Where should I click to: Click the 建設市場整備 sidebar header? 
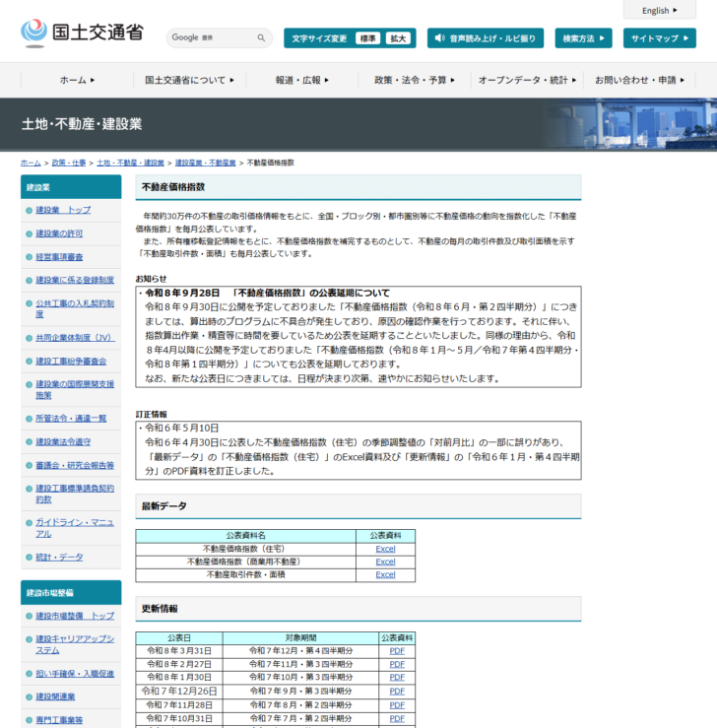[x=71, y=592]
